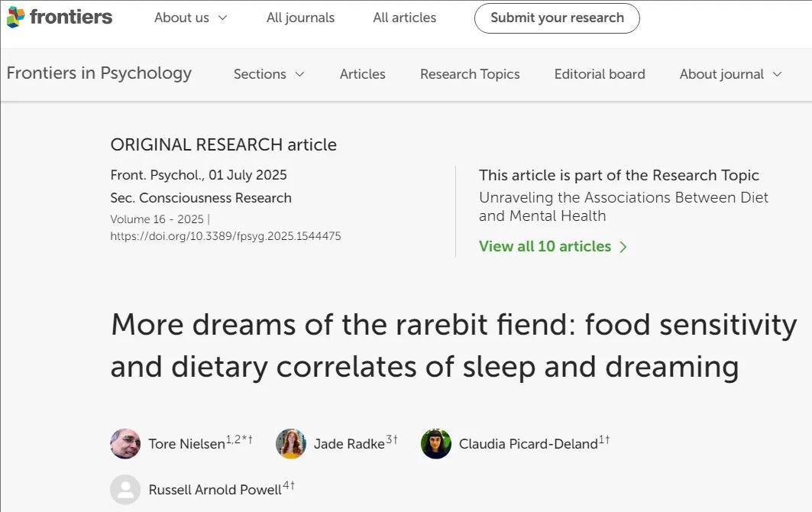Open Tore Nielsen's profile photo

(x=125, y=444)
